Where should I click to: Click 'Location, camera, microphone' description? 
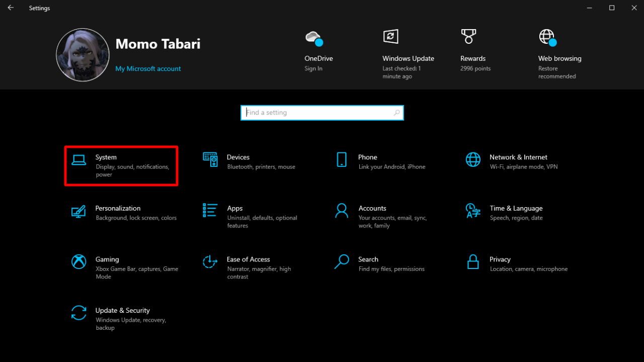pyautogui.click(x=529, y=269)
